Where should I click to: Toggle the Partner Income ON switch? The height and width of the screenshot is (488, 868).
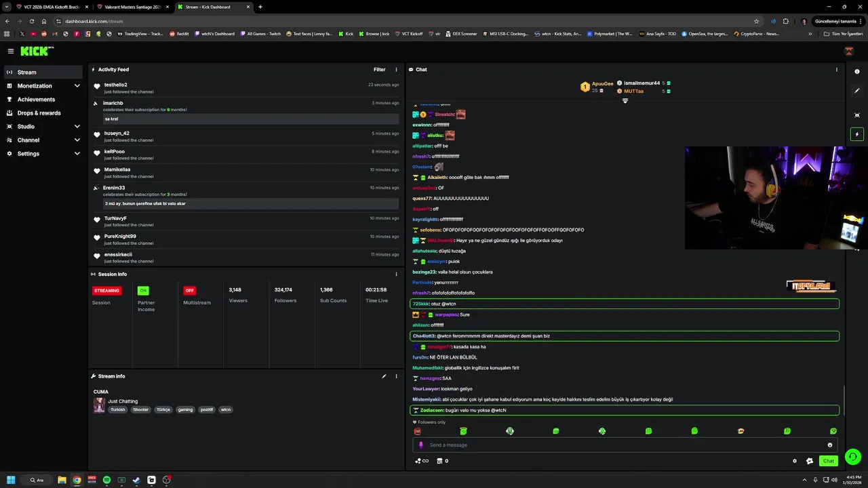coord(143,290)
